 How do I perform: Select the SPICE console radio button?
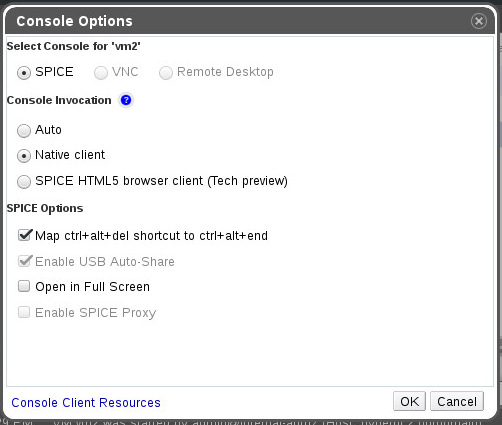pos(24,73)
